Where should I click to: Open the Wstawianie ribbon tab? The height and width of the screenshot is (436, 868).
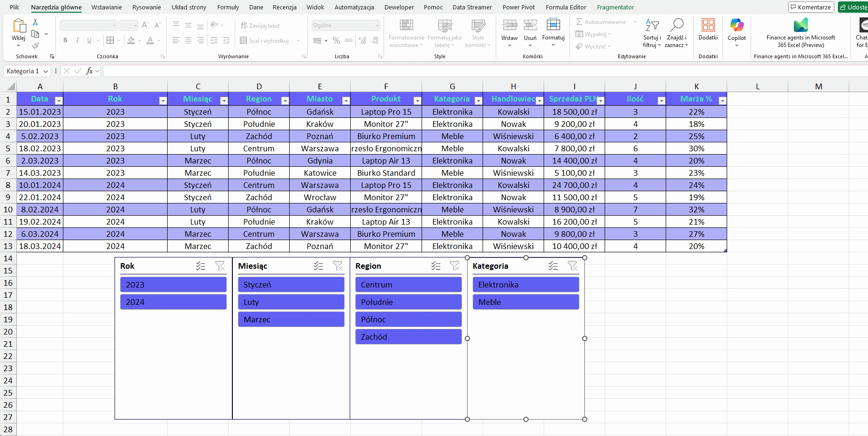tap(107, 7)
